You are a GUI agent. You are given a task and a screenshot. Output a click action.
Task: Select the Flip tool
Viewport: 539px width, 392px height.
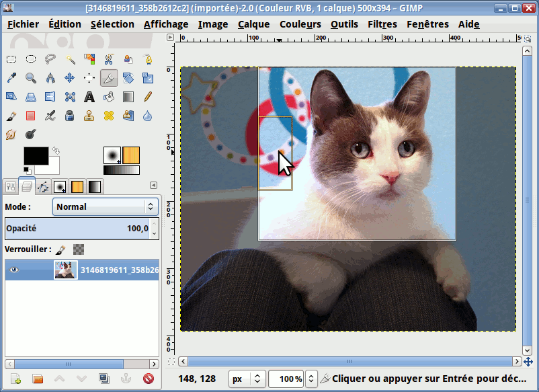click(50, 97)
